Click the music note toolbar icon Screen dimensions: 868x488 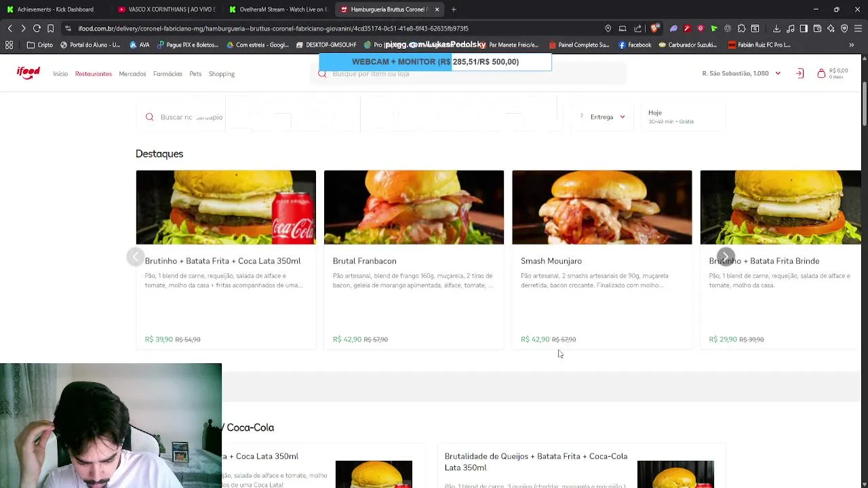790,28
